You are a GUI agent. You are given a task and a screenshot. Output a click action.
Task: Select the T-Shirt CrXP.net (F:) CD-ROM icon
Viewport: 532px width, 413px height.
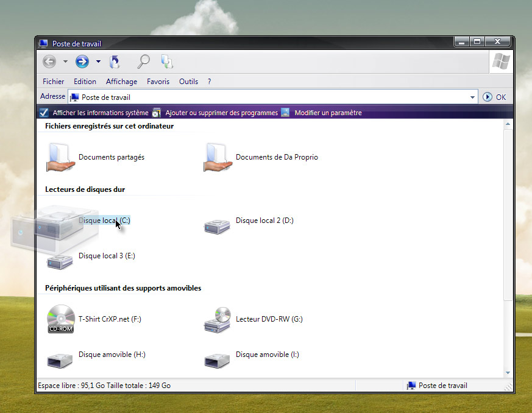pos(61,319)
